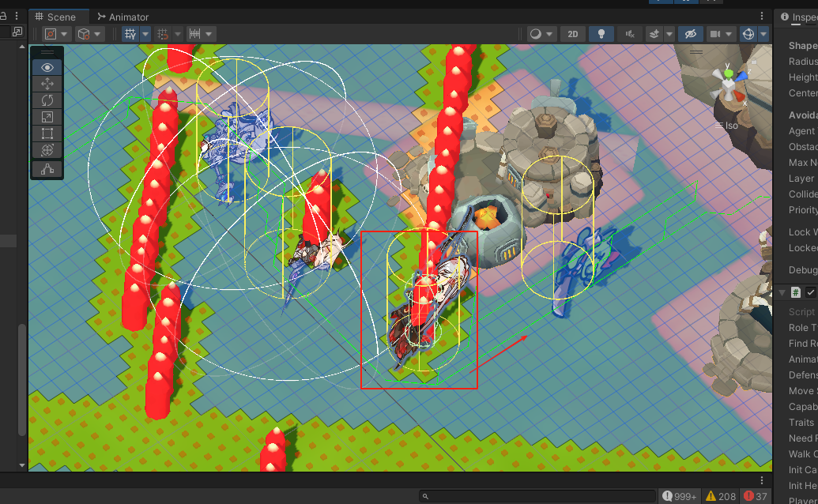Open the custom editor tools button
Image resolution: width=818 pixels, height=504 pixels.
47,169
